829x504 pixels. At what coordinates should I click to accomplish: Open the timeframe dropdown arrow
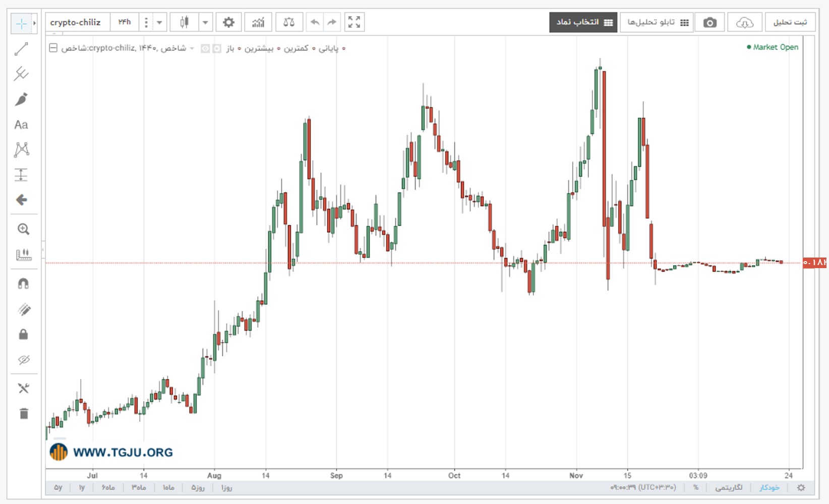[x=159, y=22]
